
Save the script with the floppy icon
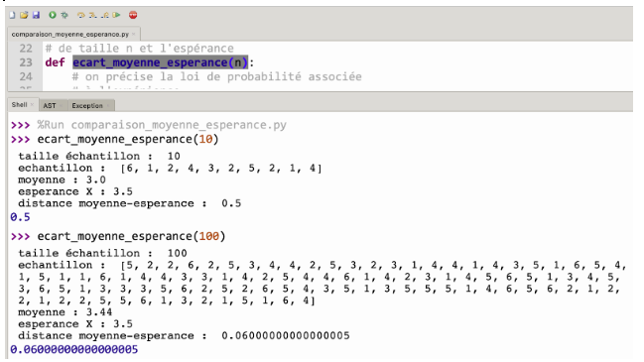(36, 15)
